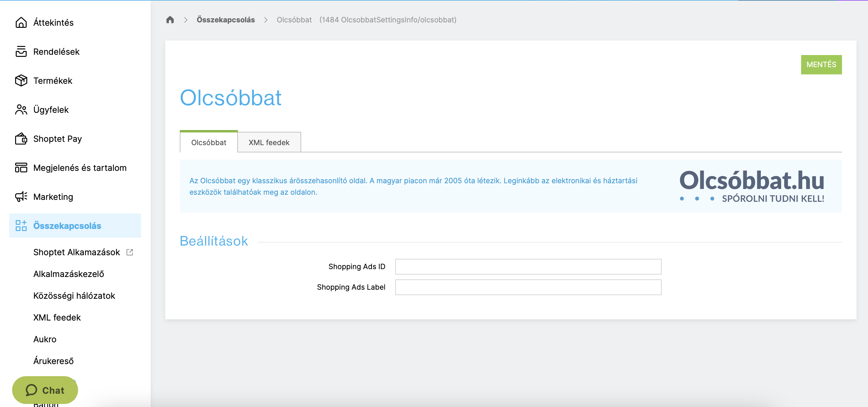Open Aukro submenu link
Image resolution: width=868 pixels, height=407 pixels.
[45, 339]
